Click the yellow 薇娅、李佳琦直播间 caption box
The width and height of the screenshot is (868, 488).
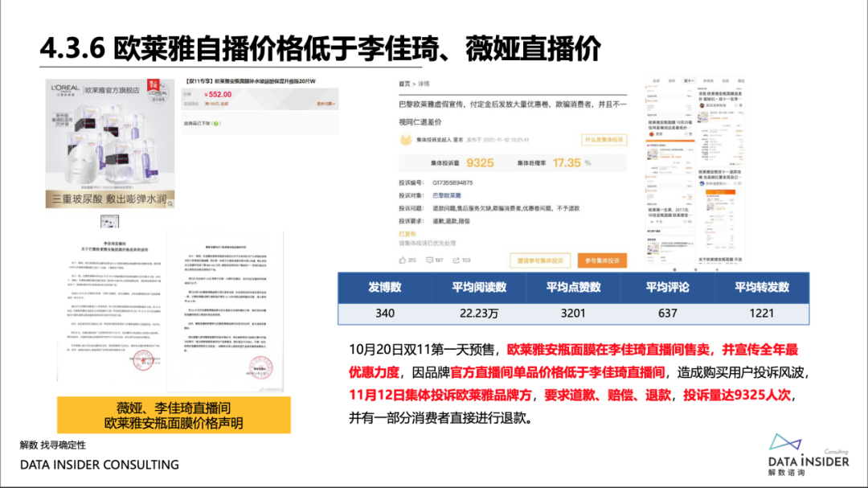pos(174,416)
